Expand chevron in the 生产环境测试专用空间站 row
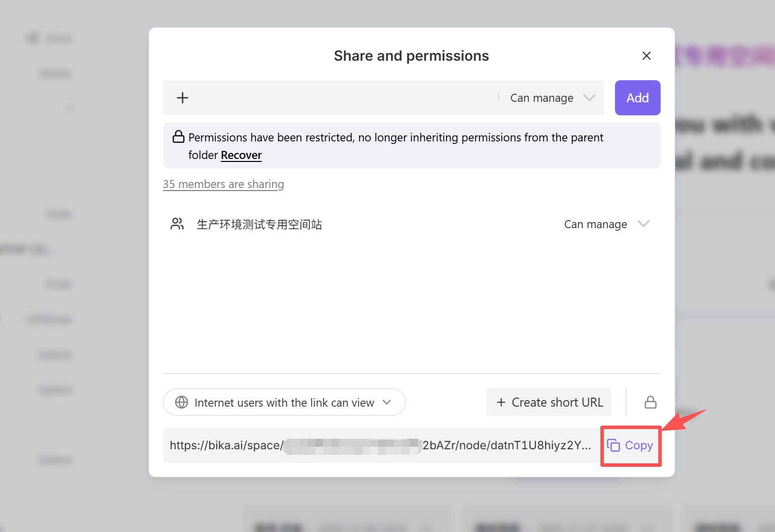Screen dimensions: 775x532 click(643, 224)
